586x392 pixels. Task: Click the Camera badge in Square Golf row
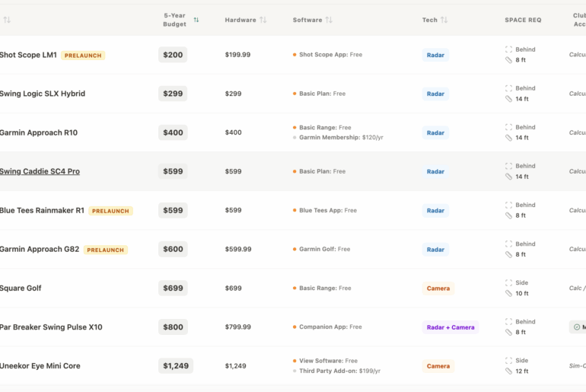[x=438, y=288]
